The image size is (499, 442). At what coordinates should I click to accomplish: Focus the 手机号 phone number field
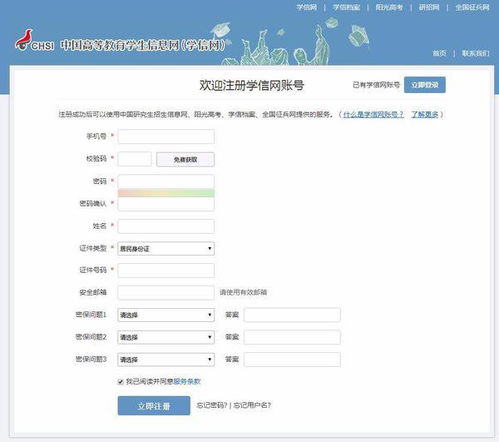166,137
